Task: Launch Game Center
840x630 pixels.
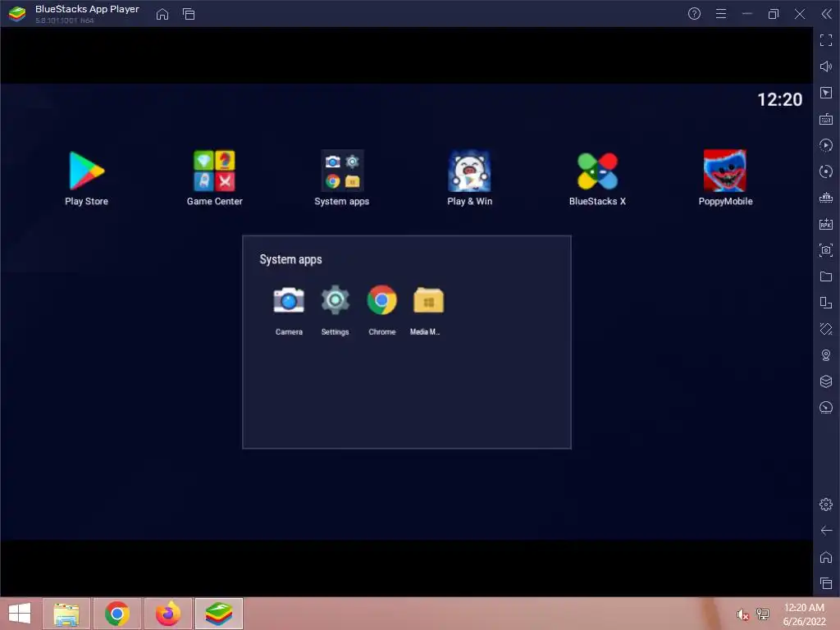Action: (x=214, y=171)
